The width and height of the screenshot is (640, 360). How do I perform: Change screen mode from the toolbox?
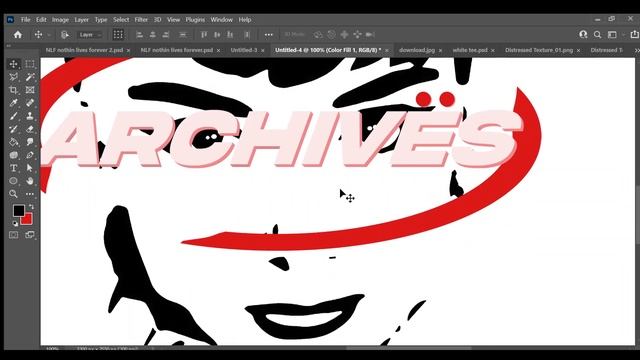point(30,235)
